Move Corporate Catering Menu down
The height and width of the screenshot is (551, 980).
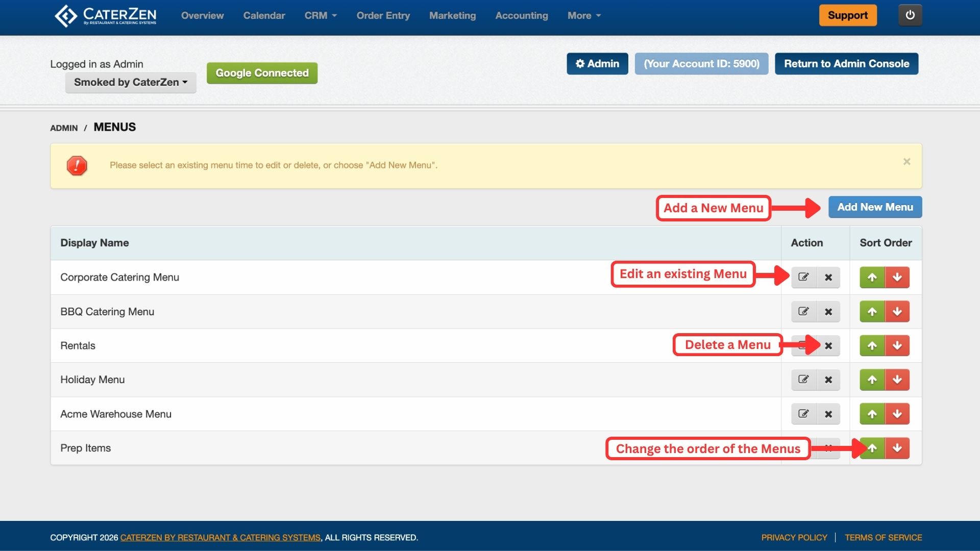(897, 277)
